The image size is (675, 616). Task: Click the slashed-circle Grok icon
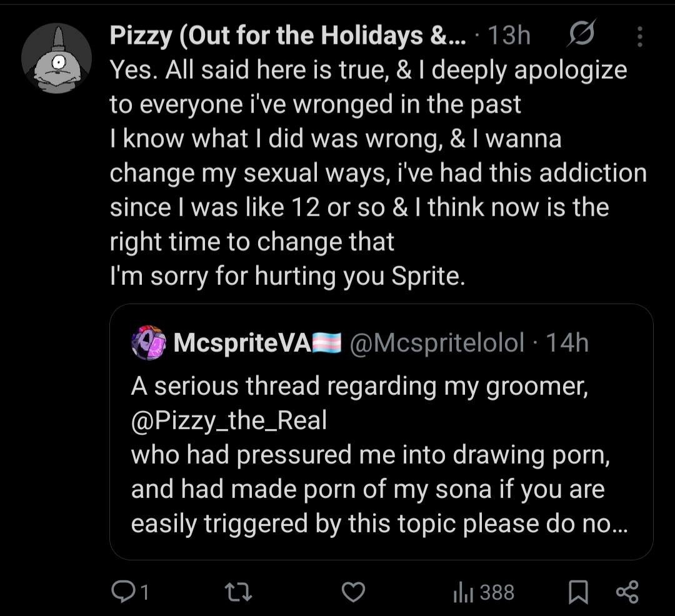(581, 36)
